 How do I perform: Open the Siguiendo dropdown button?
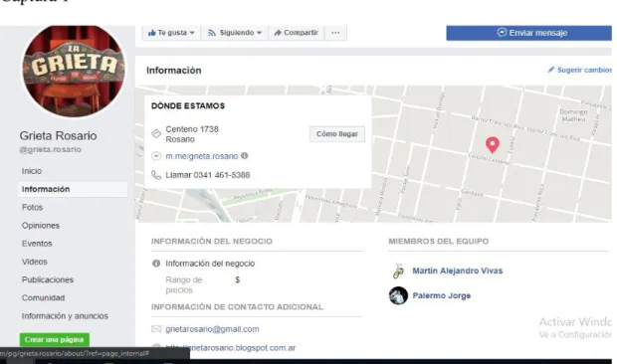235,33
